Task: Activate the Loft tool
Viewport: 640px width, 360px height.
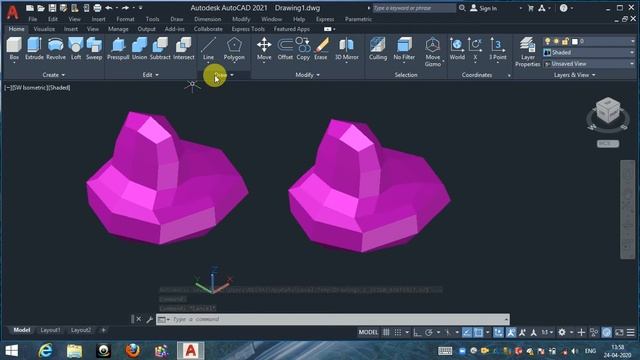Action: click(x=76, y=48)
